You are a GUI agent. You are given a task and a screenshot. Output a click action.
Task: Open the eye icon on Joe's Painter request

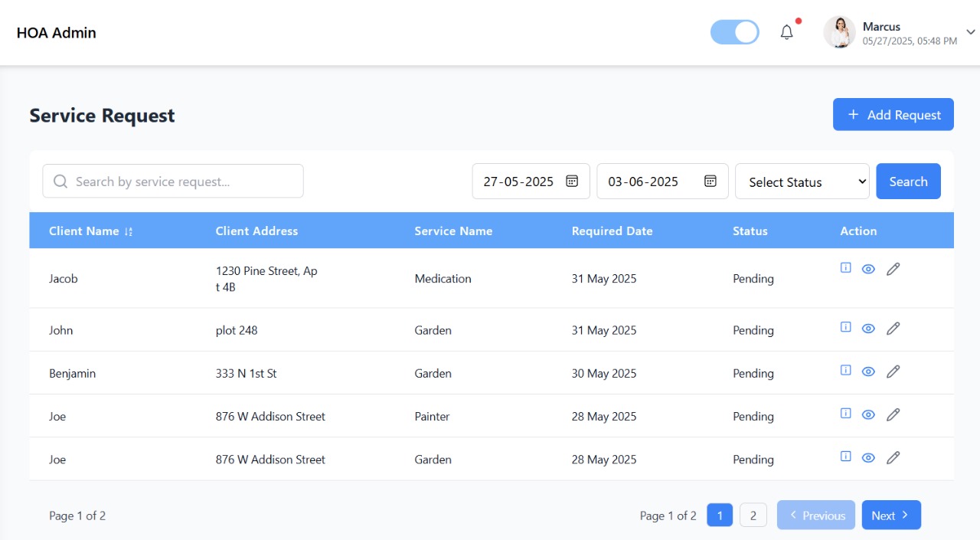(868, 414)
